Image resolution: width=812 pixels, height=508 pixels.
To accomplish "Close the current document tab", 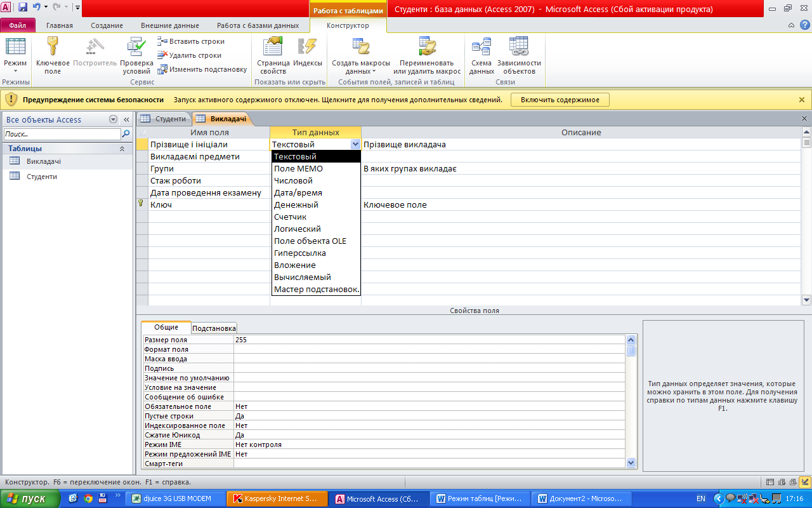I will [x=805, y=119].
